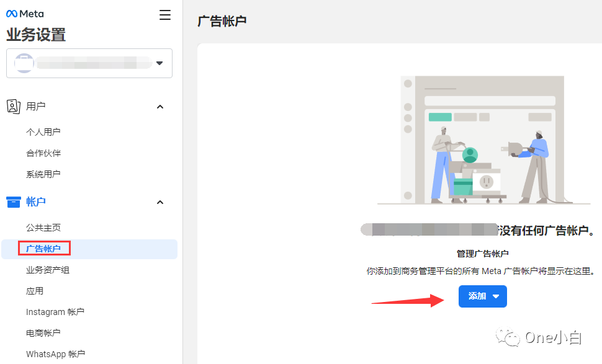
Task: Switch to 应用 in the sidebar
Action: [x=34, y=290]
